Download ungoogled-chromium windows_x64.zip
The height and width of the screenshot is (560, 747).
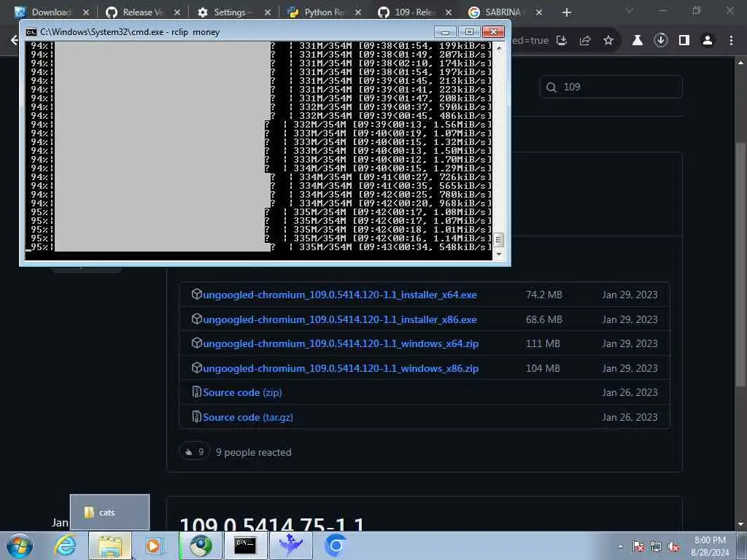point(341,343)
